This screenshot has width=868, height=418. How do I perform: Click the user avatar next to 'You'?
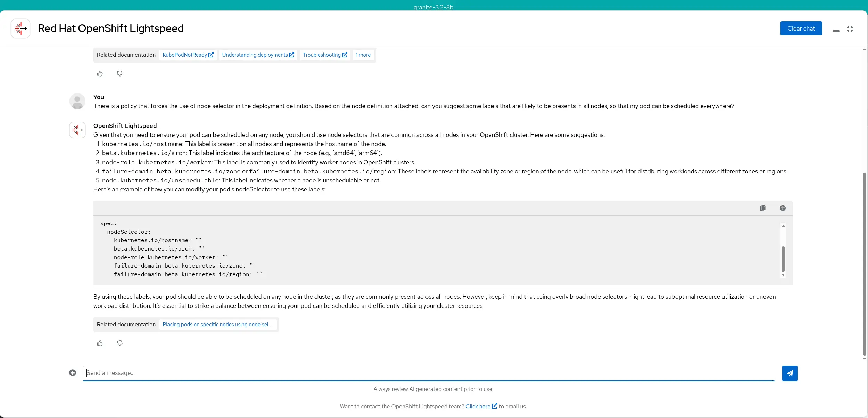click(77, 101)
